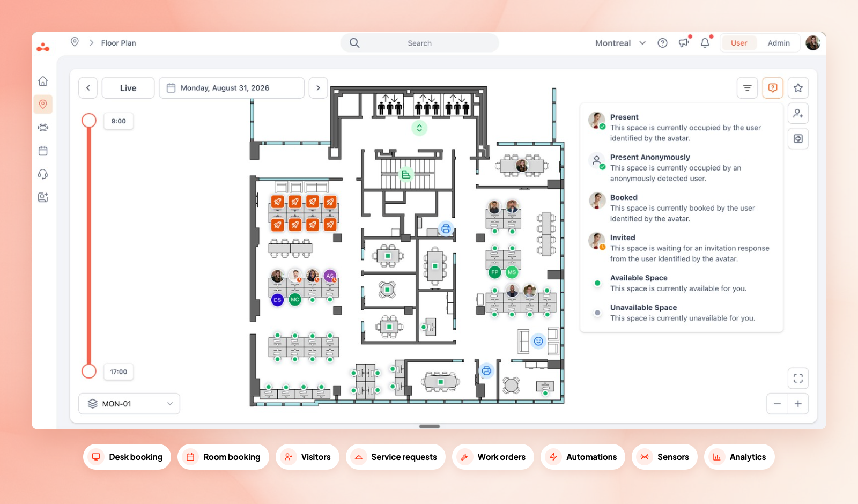
Task: Zoom out the floor plan
Action: tap(777, 404)
